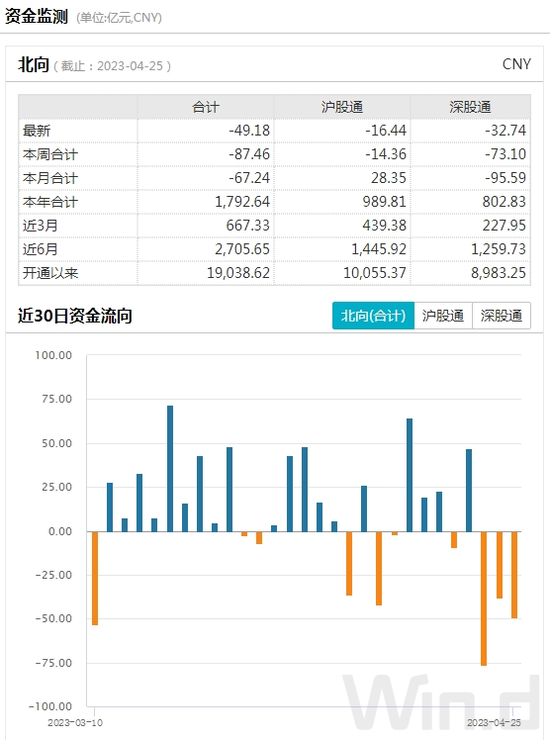This screenshot has width=550, height=740.
Task: Click the value -16.44
Action: click(x=386, y=131)
